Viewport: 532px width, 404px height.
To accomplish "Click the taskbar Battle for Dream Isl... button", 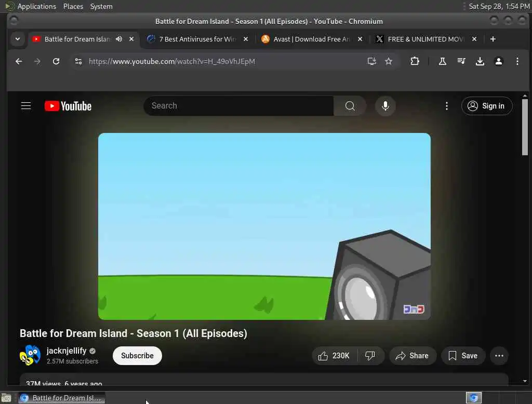I will click(x=62, y=398).
